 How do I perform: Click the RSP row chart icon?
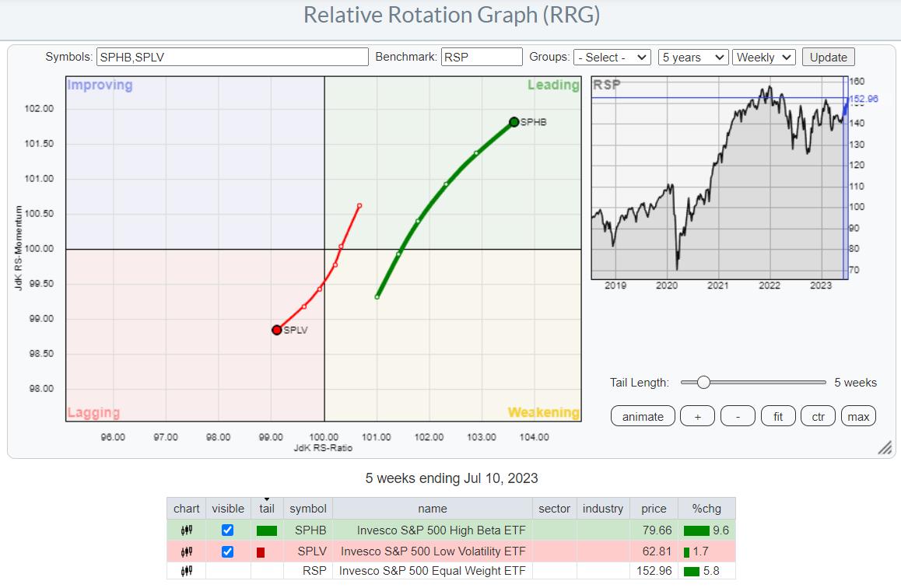[x=187, y=571]
